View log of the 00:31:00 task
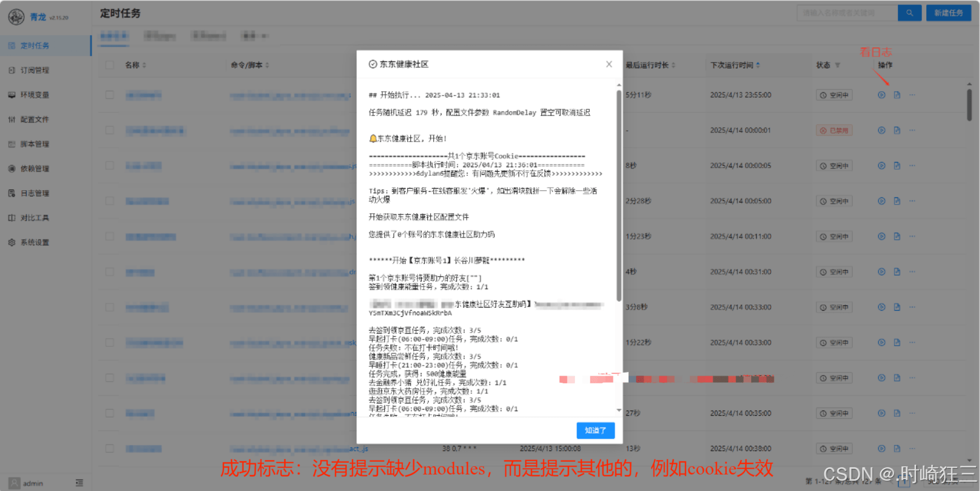The width and height of the screenshot is (980, 491). point(897,272)
